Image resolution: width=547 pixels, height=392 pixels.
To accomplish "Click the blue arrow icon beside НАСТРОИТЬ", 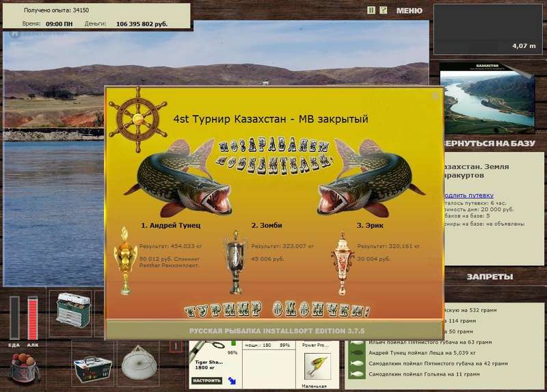I will (x=232, y=380).
